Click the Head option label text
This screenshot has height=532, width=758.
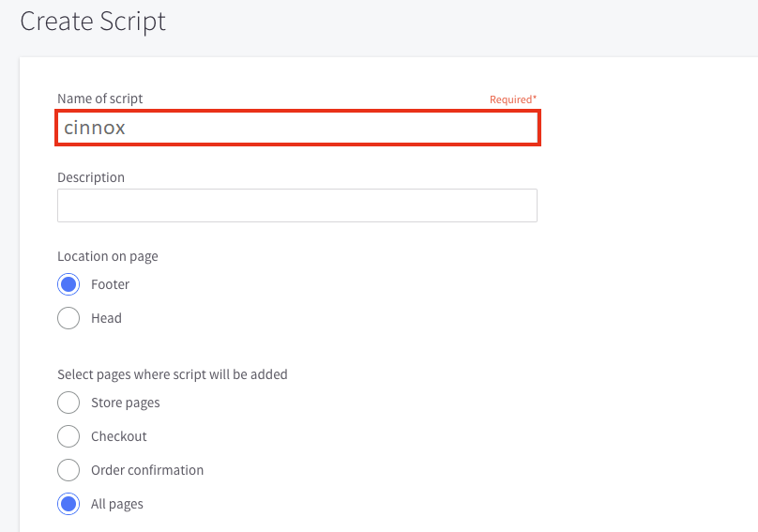coord(106,318)
